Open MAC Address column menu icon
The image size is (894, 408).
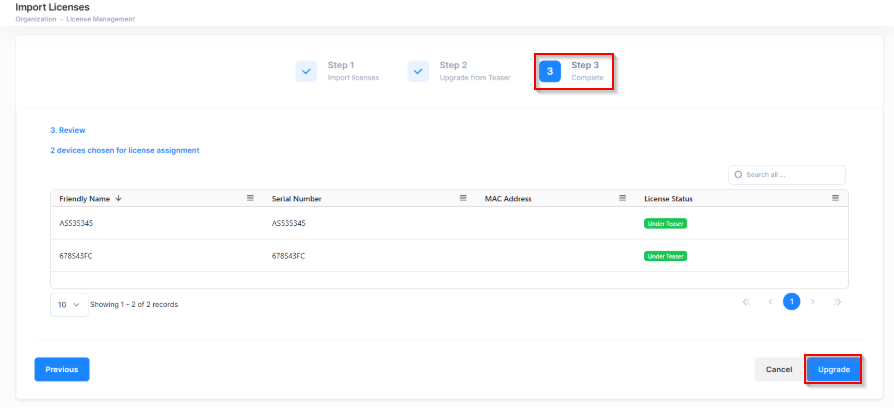[622, 198]
